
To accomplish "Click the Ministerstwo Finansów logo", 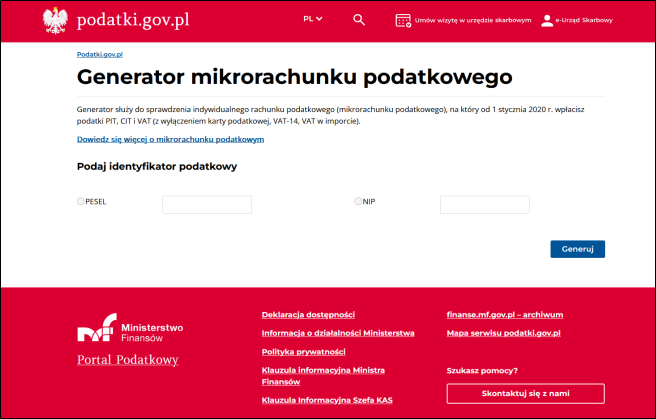I will click(x=130, y=327).
